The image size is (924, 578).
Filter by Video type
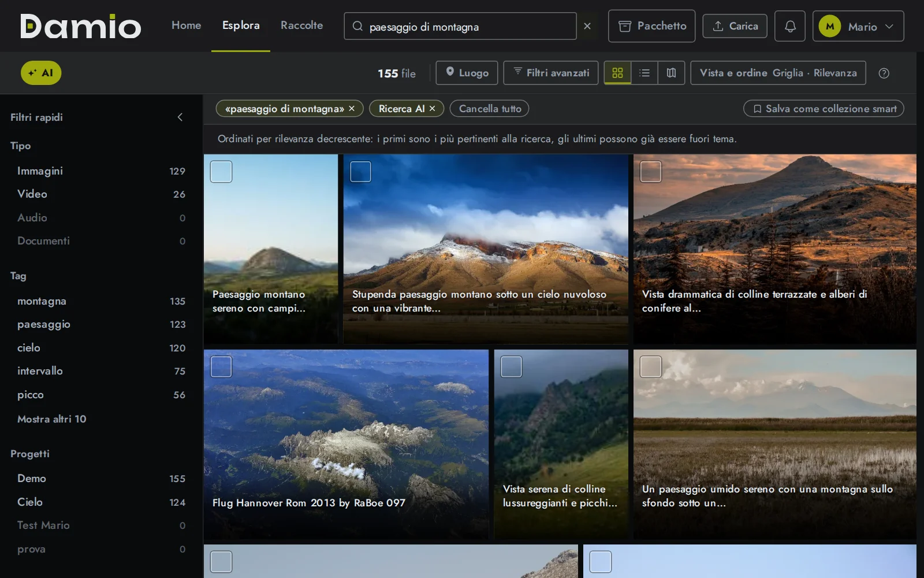[x=101, y=194]
